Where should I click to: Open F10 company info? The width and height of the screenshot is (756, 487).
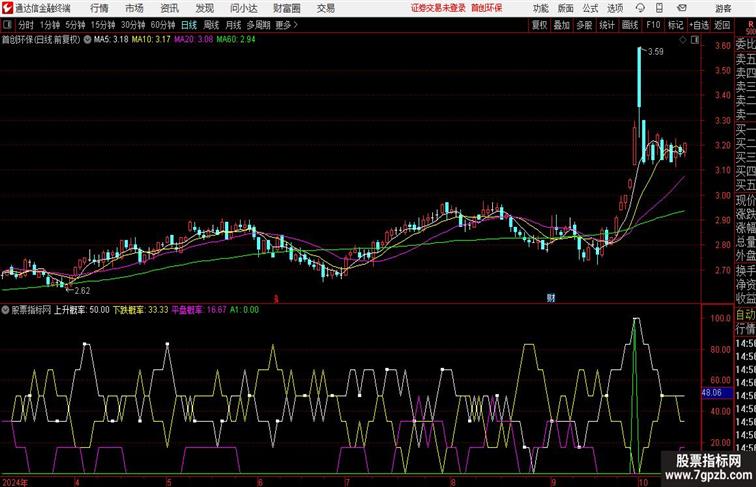click(653, 25)
